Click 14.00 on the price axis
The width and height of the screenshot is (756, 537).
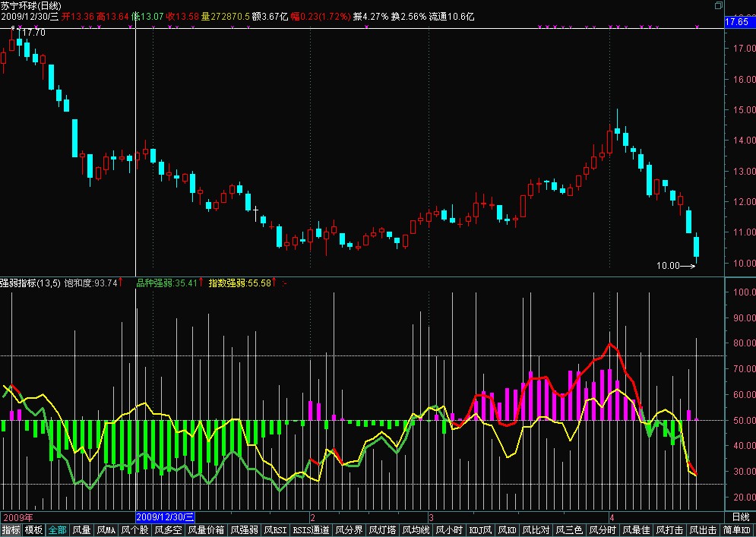pyautogui.click(x=744, y=141)
